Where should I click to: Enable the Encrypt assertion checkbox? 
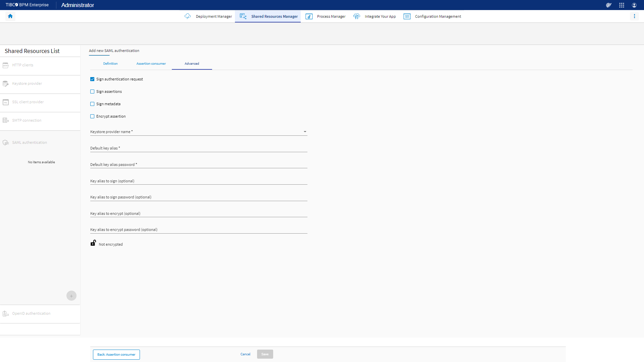[x=92, y=116]
